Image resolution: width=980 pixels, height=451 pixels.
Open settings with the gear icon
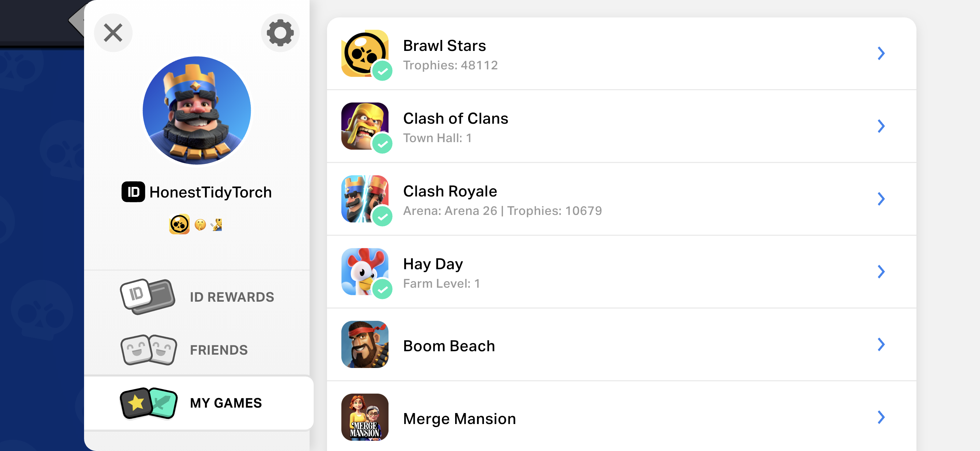280,33
